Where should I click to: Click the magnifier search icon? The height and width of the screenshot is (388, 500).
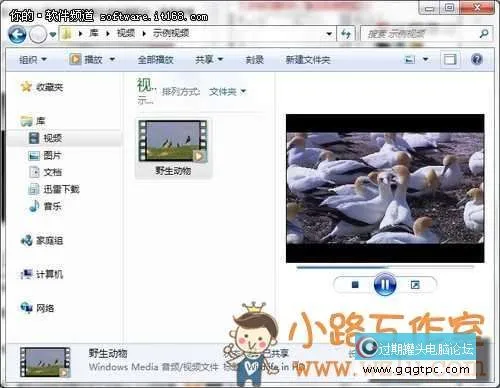click(x=484, y=33)
